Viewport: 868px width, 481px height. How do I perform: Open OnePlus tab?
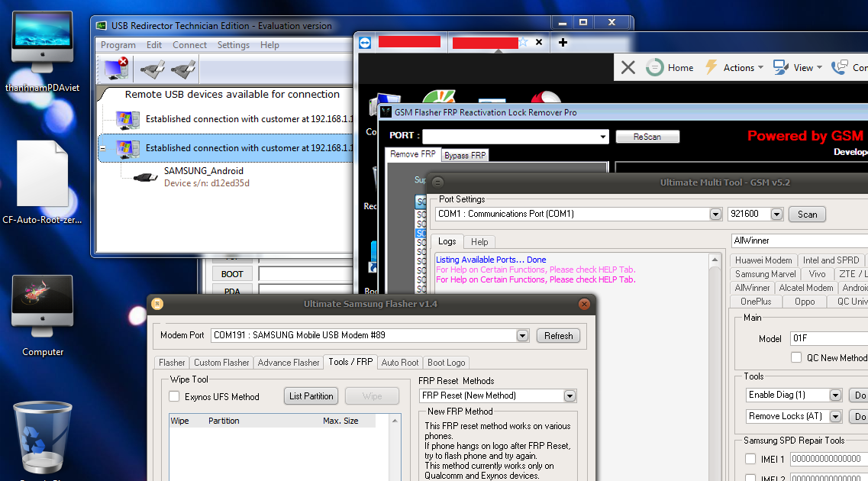756,302
